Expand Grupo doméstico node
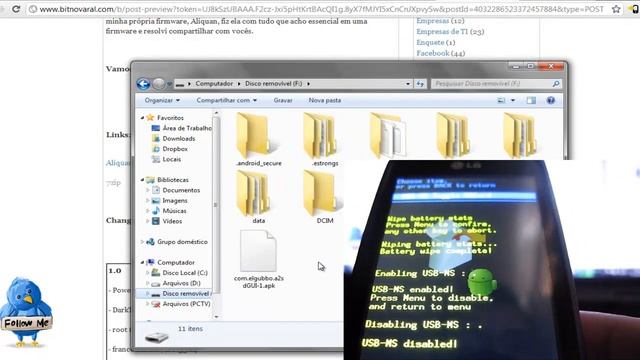The image size is (640, 360). (x=142, y=242)
